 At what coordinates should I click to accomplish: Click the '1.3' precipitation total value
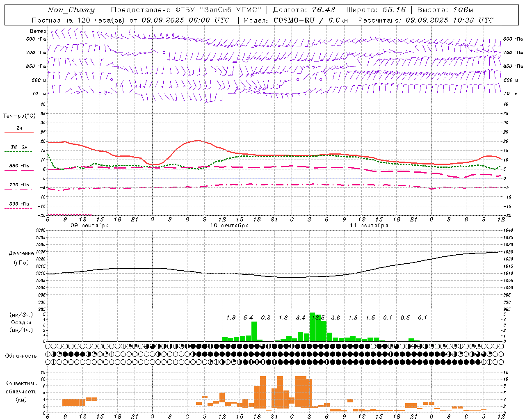283,317
